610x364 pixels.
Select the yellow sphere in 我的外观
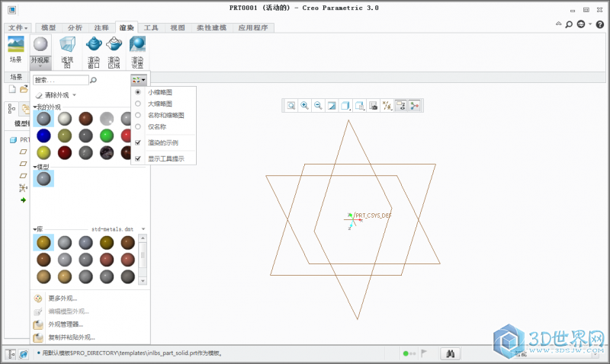point(43,152)
